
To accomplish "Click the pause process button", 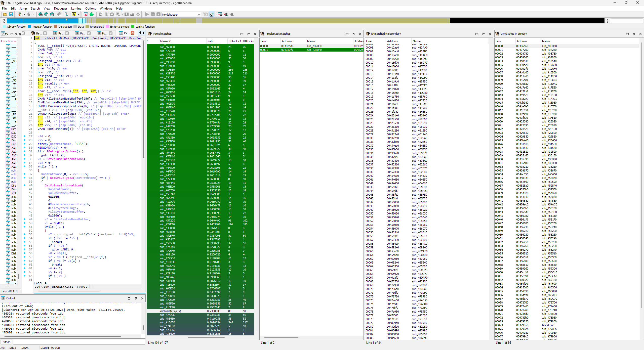I will tap(153, 15).
